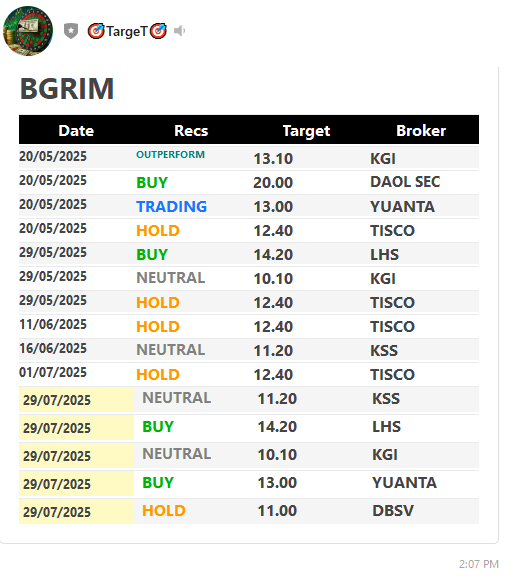The height and width of the screenshot is (577, 509).
Task: Click the DAOL SEC broker cell
Action: pos(405,182)
